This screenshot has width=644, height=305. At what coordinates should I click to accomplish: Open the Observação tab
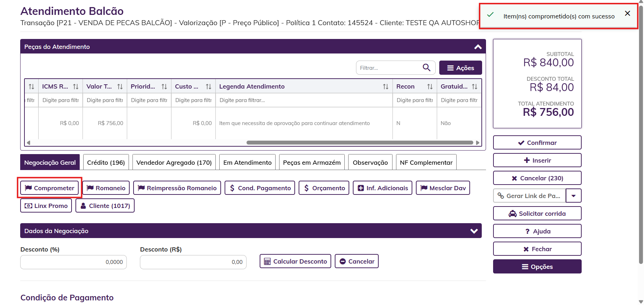coord(370,162)
